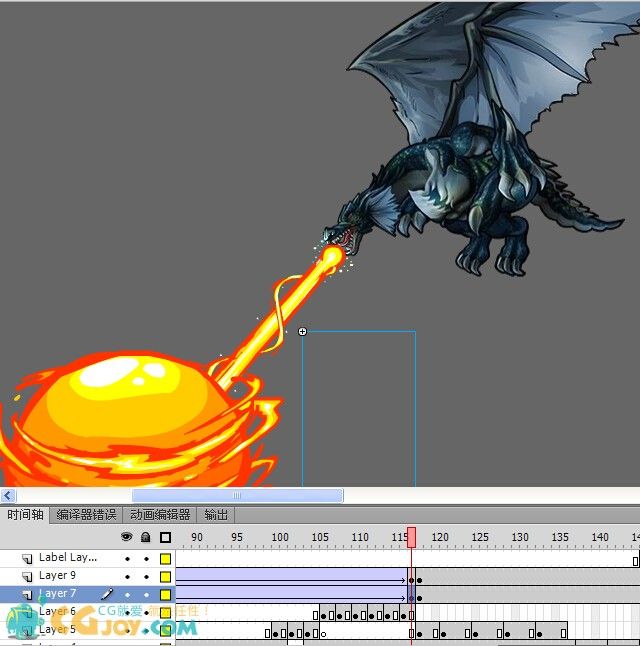
Task: Toggle lock dot of Label Layer
Action: pos(146,559)
